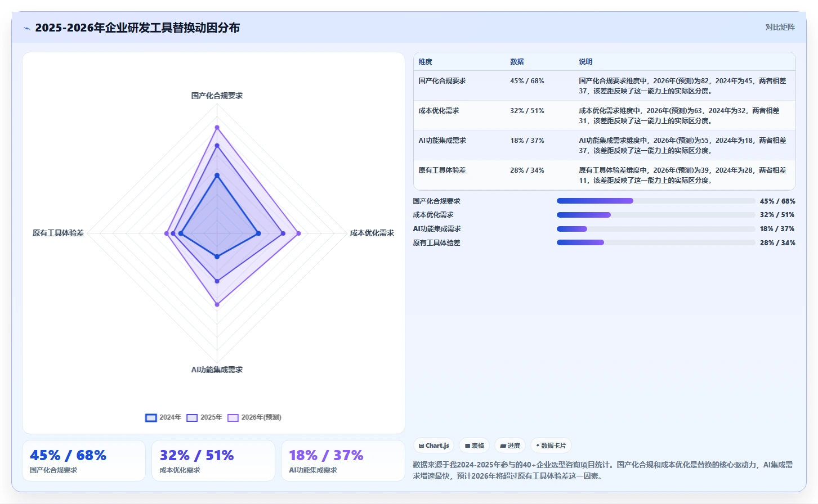Toggle the 2025年 legend item

(x=204, y=417)
